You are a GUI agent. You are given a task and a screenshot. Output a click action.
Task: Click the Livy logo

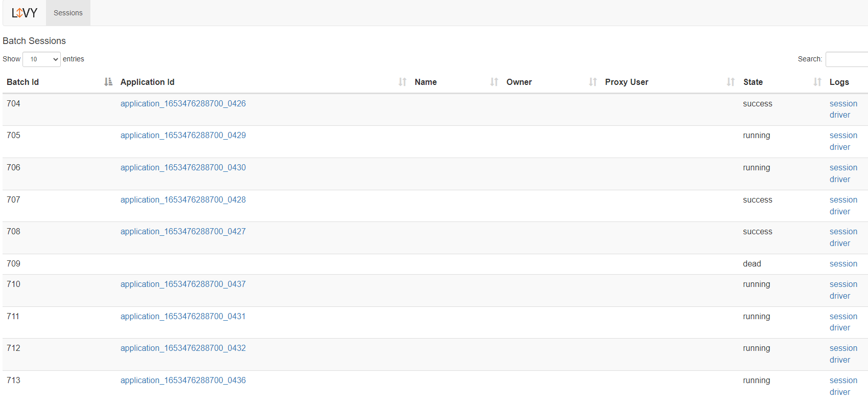[x=25, y=13]
